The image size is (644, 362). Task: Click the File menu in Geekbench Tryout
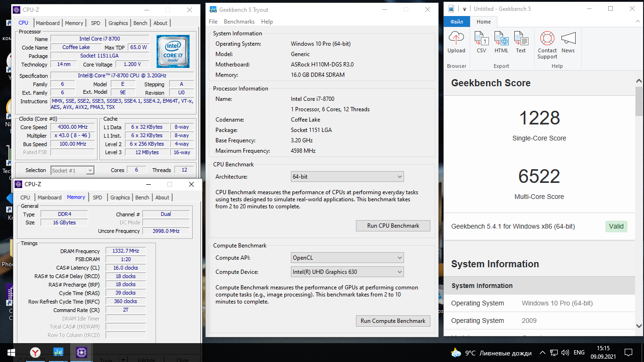pyautogui.click(x=213, y=22)
